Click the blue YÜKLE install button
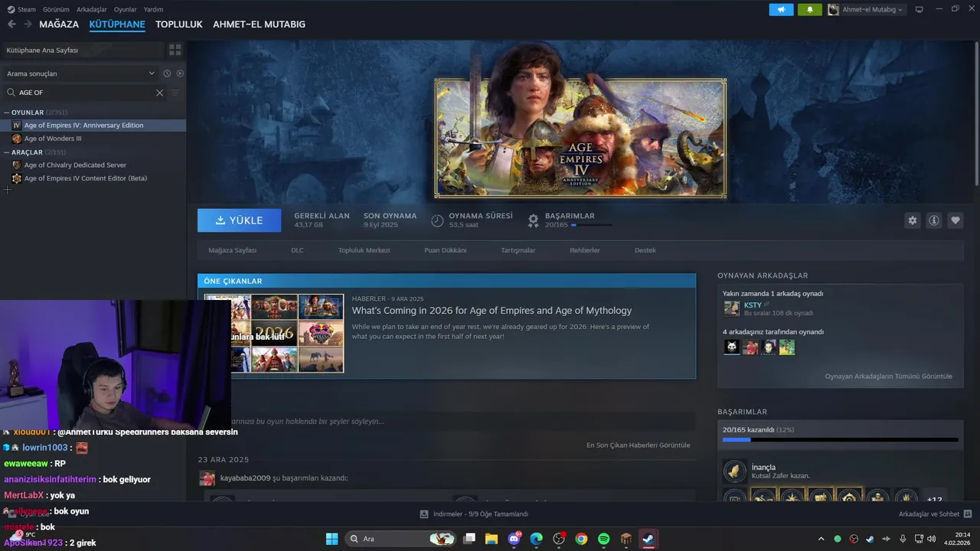The image size is (980, 551). tap(239, 220)
